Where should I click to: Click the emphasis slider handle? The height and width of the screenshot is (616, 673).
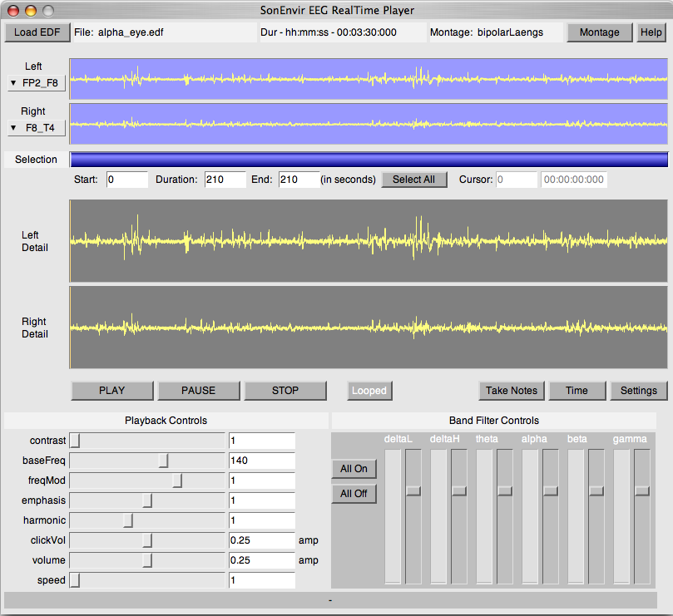pos(147,500)
